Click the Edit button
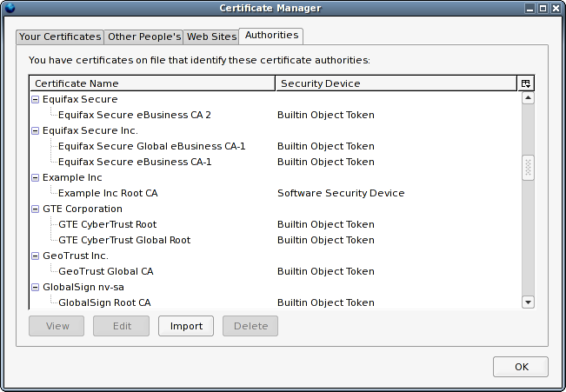This screenshot has height=392, width=566. pyautogui.click(x=122, y=326)
